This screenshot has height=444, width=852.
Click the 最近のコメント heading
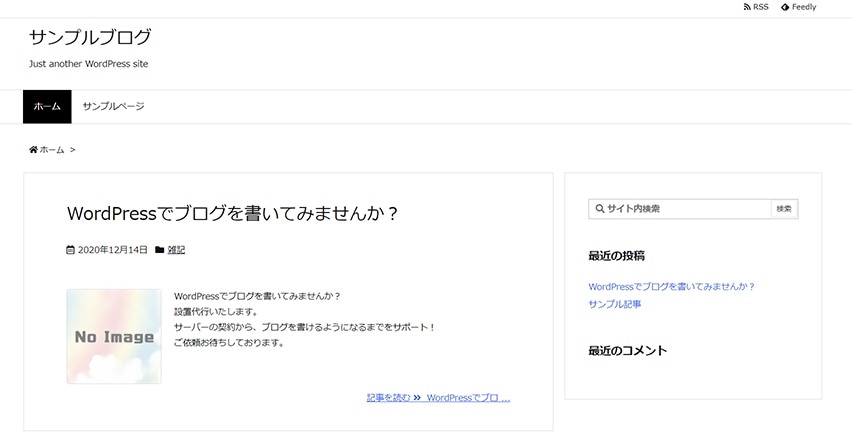[x=628, y=351]
